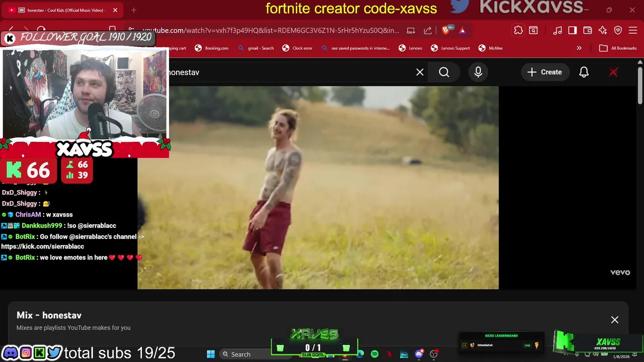The height and width of the screenshot is (362, 644).
Task: Open a new browser tab
Action: [134, 10]
